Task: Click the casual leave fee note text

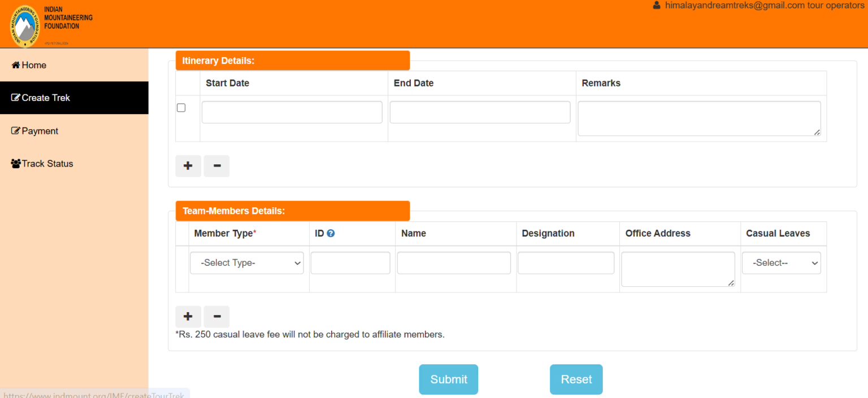Action: coord(310,334)
